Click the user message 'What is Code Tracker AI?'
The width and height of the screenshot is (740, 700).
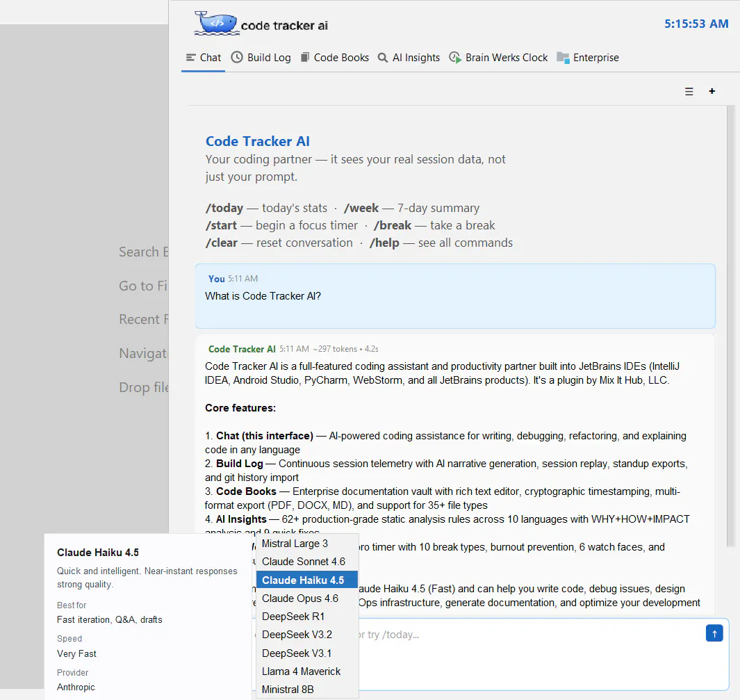pos(263,296)
